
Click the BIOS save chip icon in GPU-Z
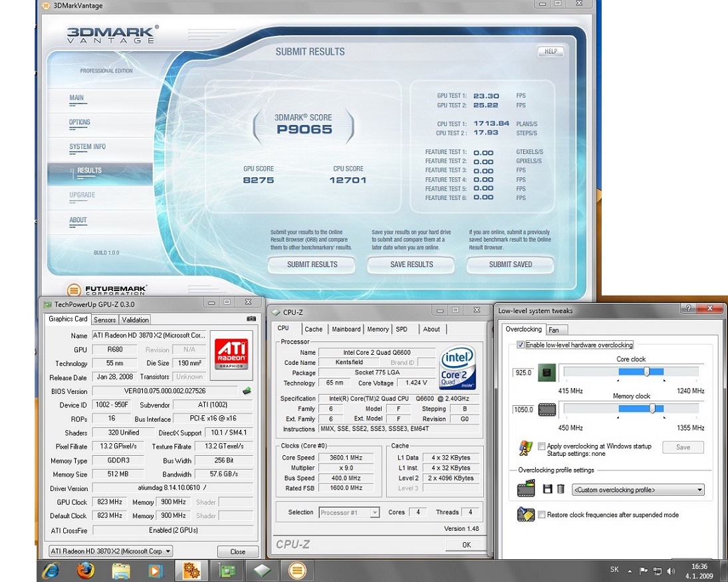247,391
